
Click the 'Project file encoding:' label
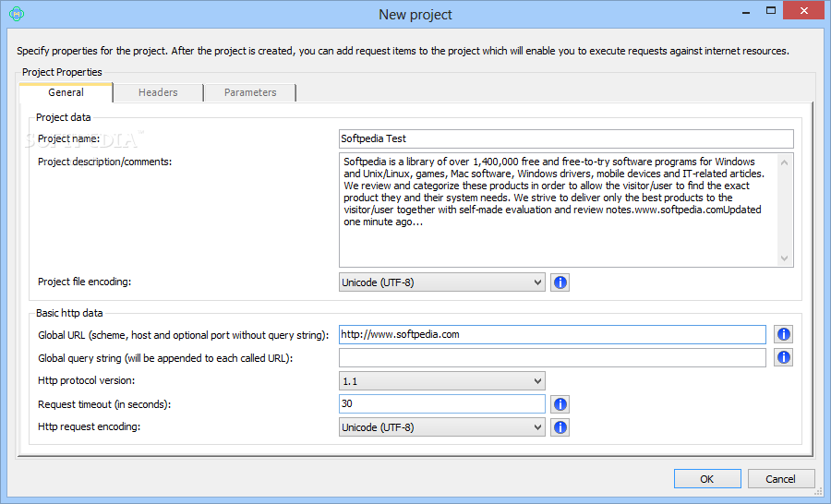pos(84,282)
